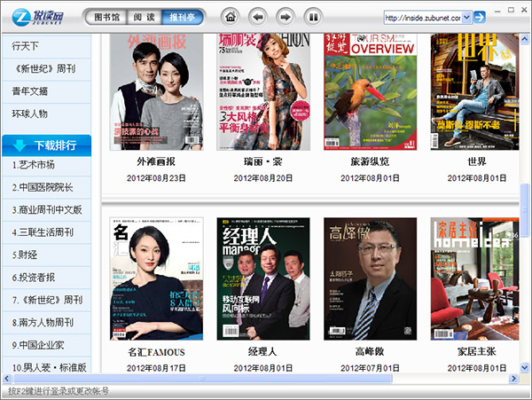Click the 经理人 title text
The height and width of the screenshot is (400, 532).
pos(262,352)
